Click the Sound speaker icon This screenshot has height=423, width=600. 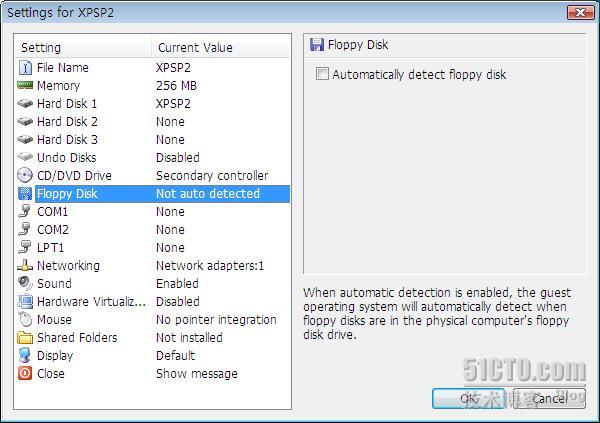25,284
